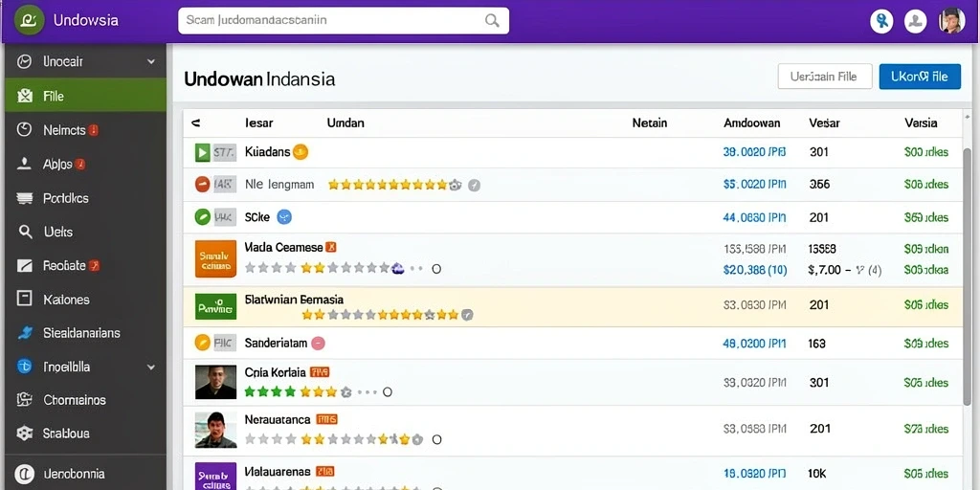The width and height of the screenshot is (980, 490).
Task: Click the Snabloua sidebar icon
Action: tap(24, 434)
